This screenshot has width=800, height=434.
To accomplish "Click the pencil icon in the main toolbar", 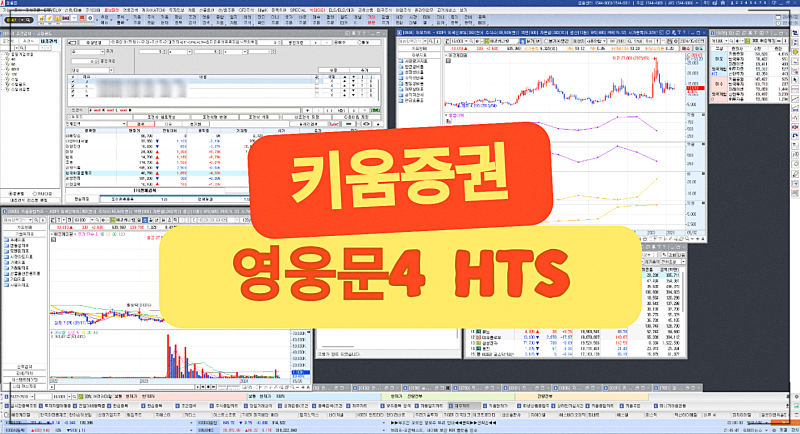I will coord(49,18).
